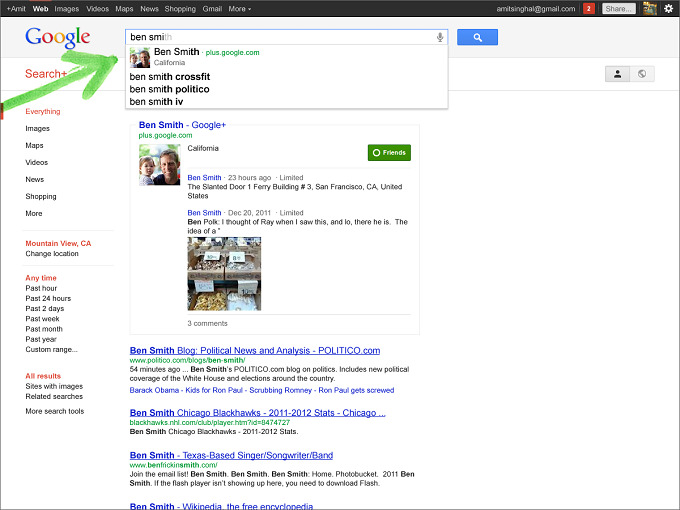Expand More search tools
This screenshot has width=680, height=510.
(x=55, y=411)
